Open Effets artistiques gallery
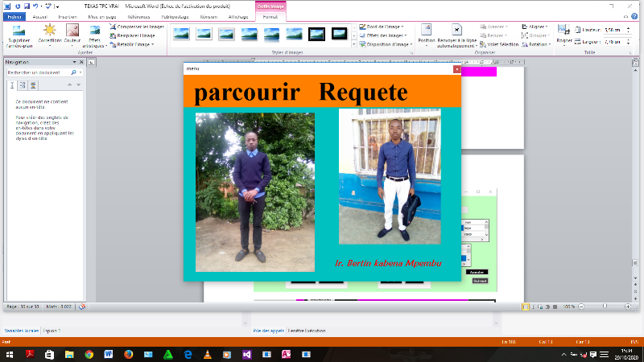This screenshot has height=362, width=644. point(95,35)
